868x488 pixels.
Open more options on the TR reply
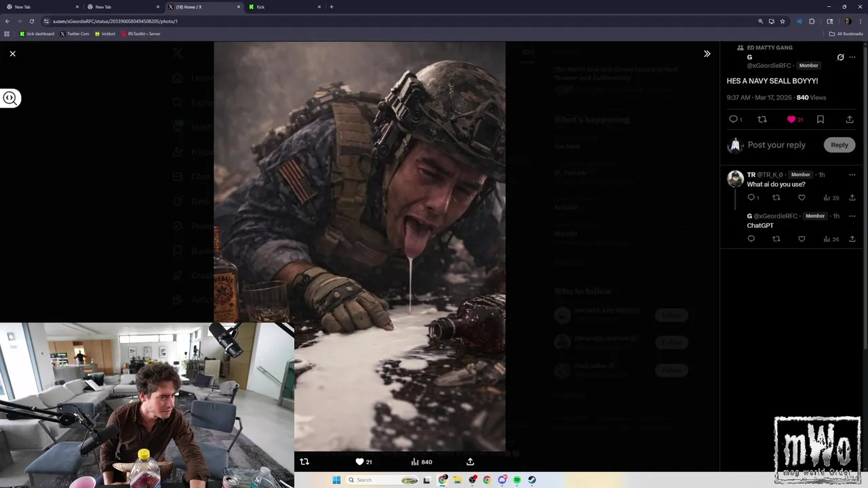click(852, 175)
